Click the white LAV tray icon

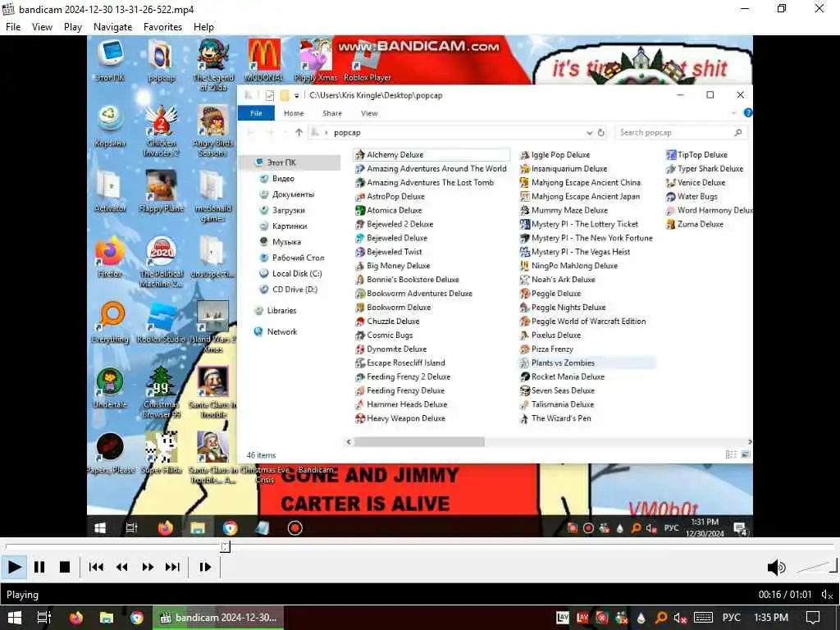tap(563, 618)
